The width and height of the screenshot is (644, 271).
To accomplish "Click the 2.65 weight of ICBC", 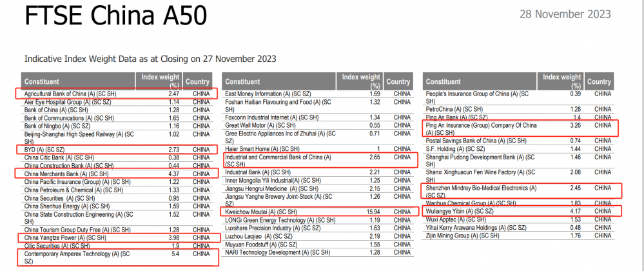I will coord(373,157).
